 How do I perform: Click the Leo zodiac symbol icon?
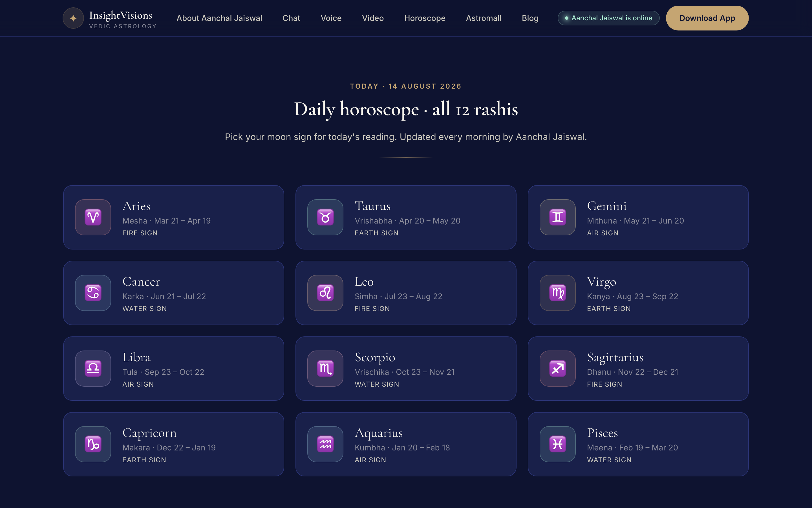[x=325, y=293]
